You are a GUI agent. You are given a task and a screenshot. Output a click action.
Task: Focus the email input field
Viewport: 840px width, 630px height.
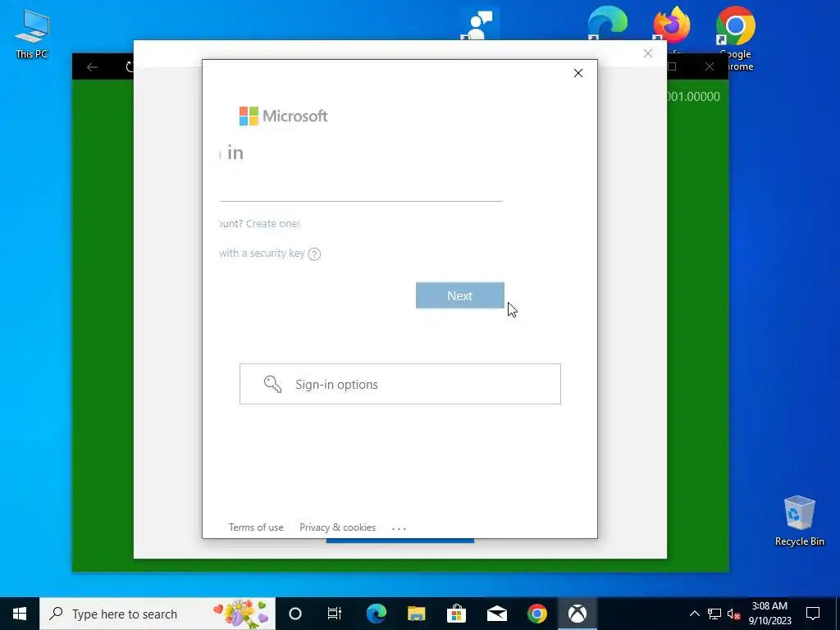361,189
